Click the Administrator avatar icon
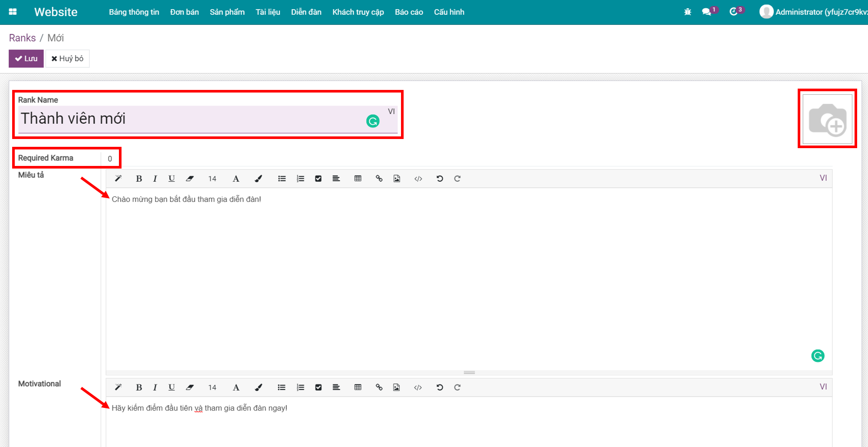The height and width of the screenshot is (447, 868). (766, 12)
